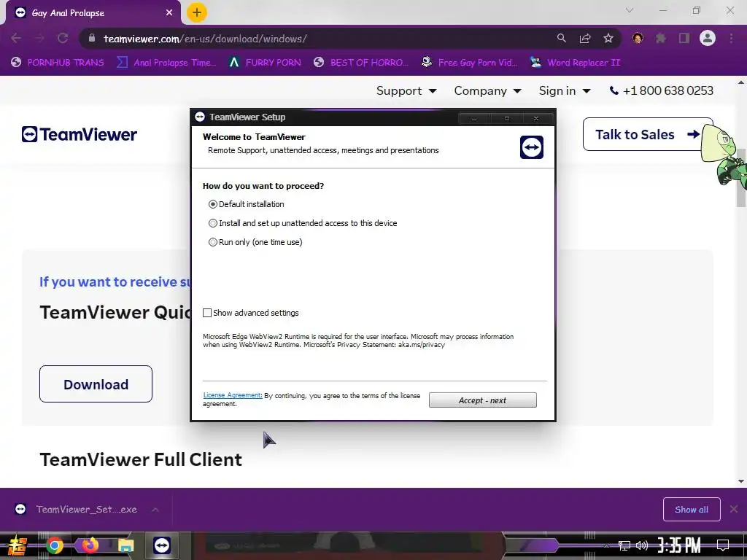Screen dimensions: 747x560
Task: Click the share page icon
Action: tap(585, 38)
